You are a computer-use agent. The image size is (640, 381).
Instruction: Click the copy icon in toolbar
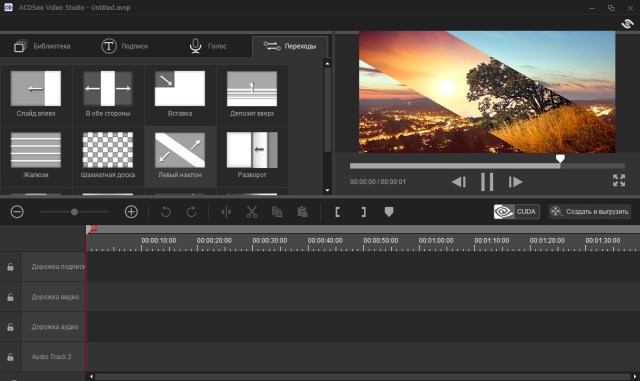pos(277,212)
